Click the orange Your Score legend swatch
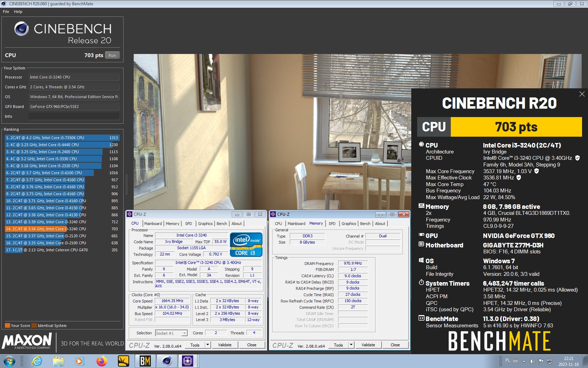588x368 pixels. pos(7,326)
